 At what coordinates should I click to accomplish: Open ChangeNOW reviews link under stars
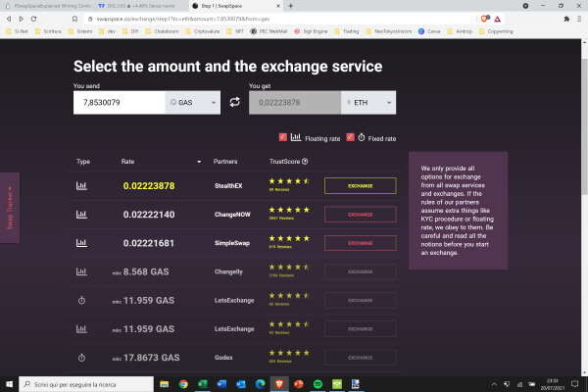point(281,219)
